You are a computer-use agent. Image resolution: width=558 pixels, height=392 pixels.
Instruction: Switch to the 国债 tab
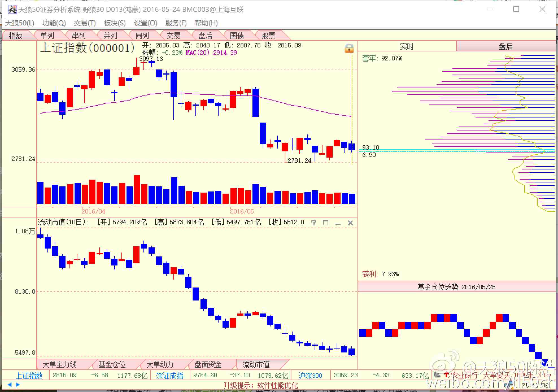point(237,36)
